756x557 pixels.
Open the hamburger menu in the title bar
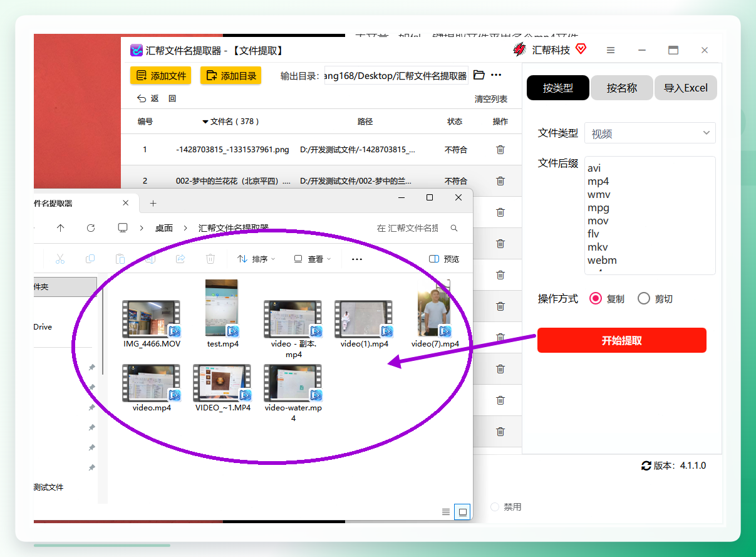click(611, 50)
